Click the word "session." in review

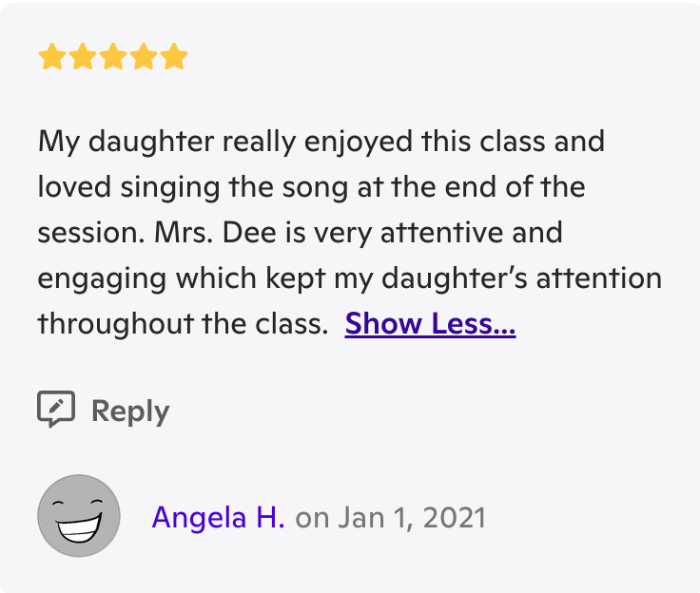[x=79, y=233]
